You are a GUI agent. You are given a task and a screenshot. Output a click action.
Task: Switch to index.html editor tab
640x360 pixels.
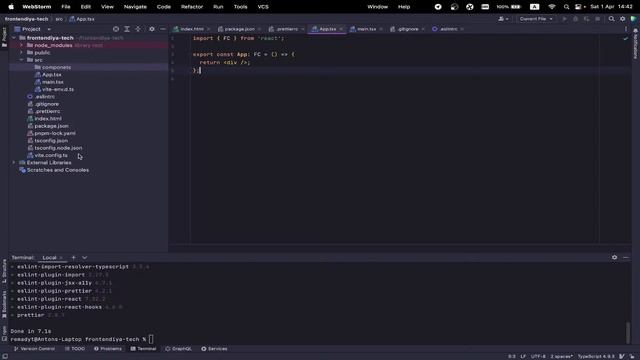coord(191,29)
